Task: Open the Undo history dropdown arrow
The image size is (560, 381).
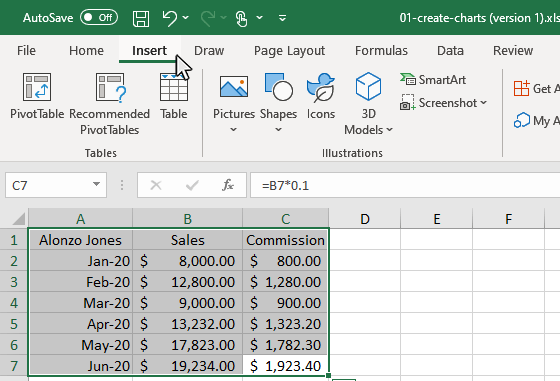Action: tap(186, 17)
